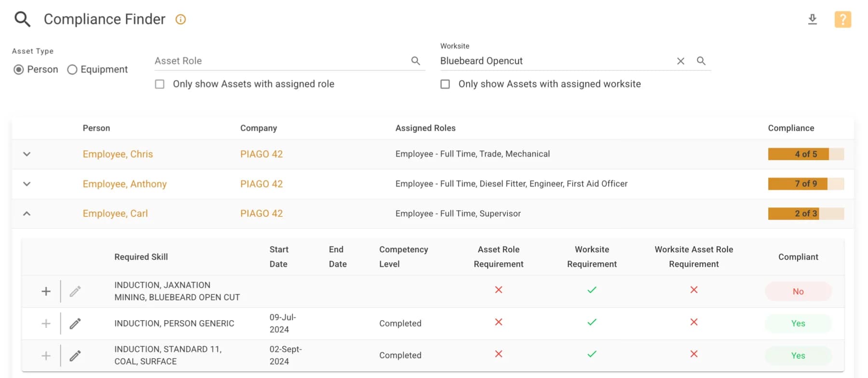Click the Person column header
868x378 pixels.
click(x=96, y=128)
